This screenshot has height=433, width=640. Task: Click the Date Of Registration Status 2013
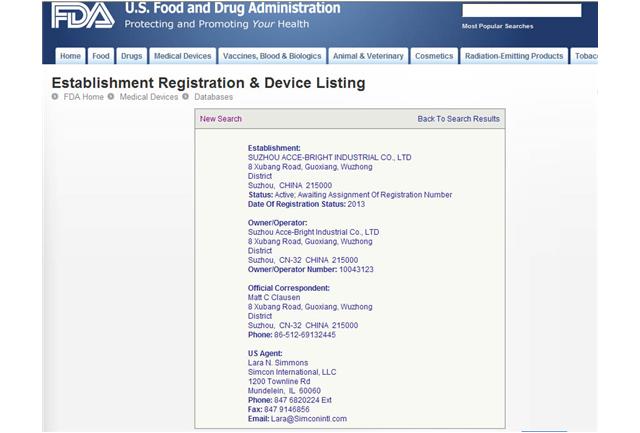306,204
